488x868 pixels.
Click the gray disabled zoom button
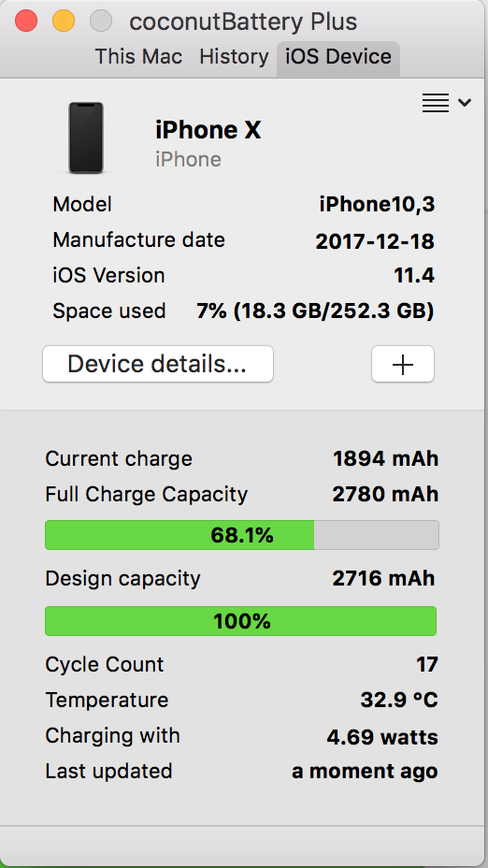point(101,21)
